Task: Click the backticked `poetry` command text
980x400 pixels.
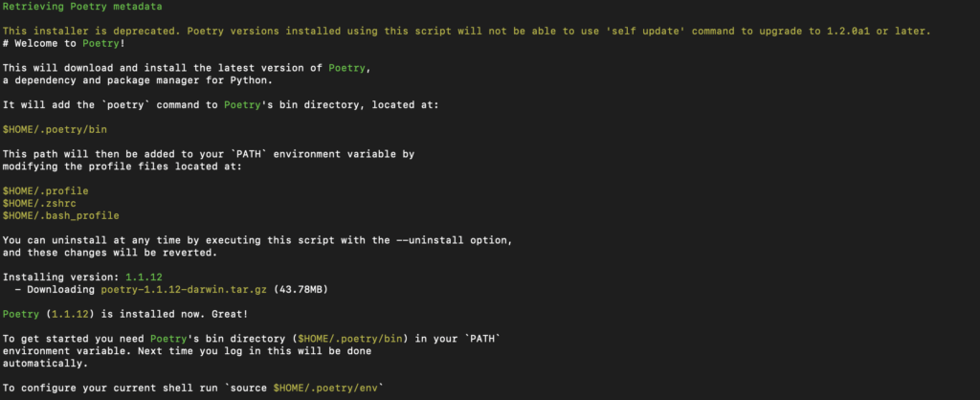Action: pyautogui.click(x=122, y=105)
